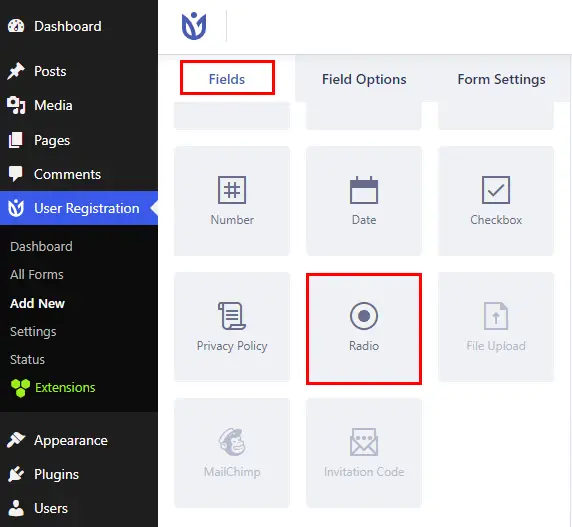The width and height of the screenshot is (572, 527).
Task: Open the Fields tab
Action: click(227, 78)
